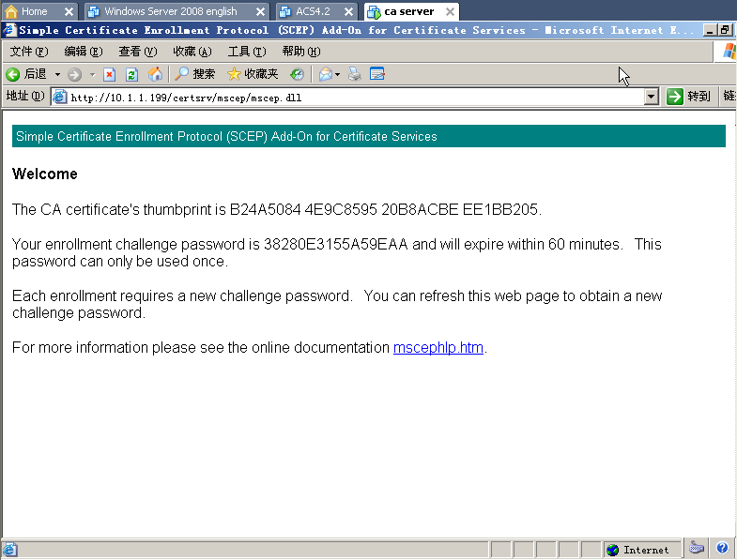Click the IE page icon in status bar

click(10, 550)
